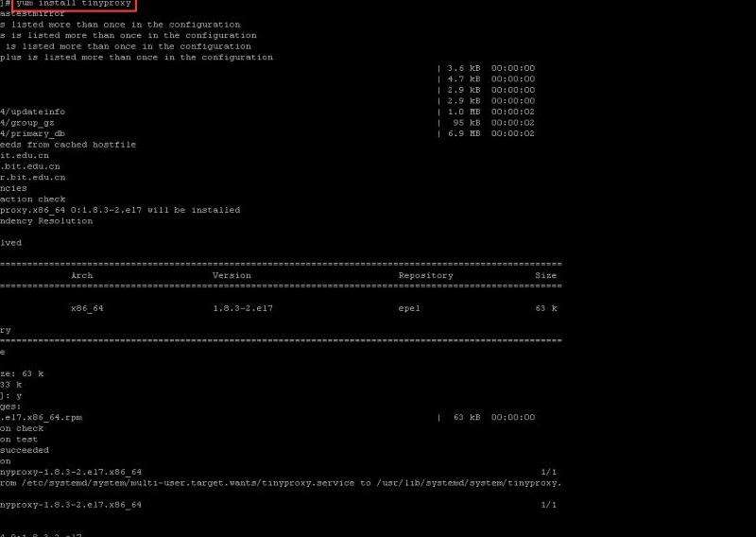Screen dimensions: 756x537
Task: Click the Arch column header
Action: (x=82, y=275)
